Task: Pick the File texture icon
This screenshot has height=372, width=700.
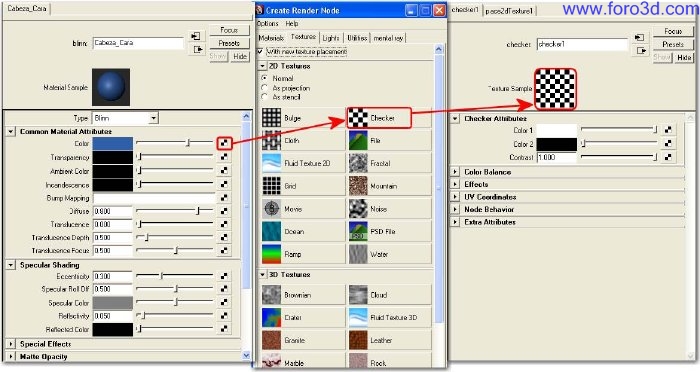Action: pos(358,140)
